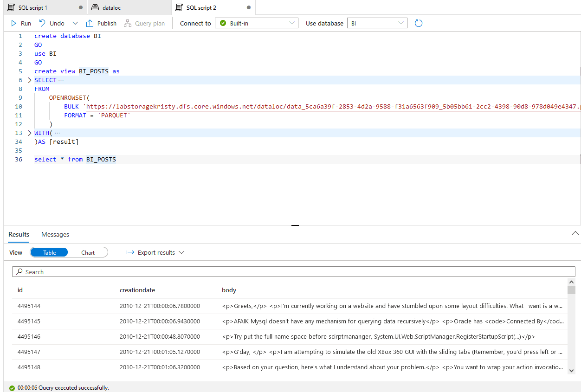
Task: Switch to the dataloc tab
Action: tap(118, 8)
